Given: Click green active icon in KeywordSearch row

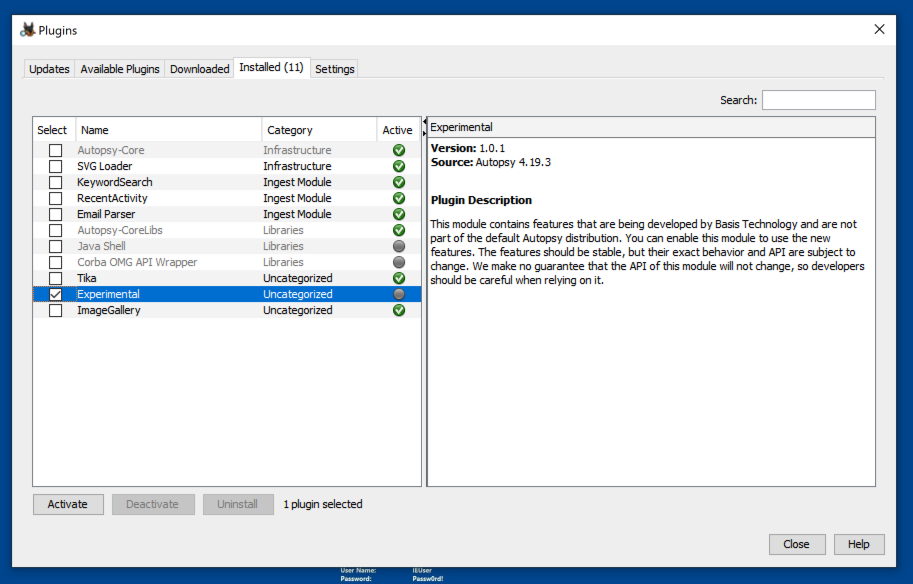Looking at the screenshot, I should pos(399,182).
